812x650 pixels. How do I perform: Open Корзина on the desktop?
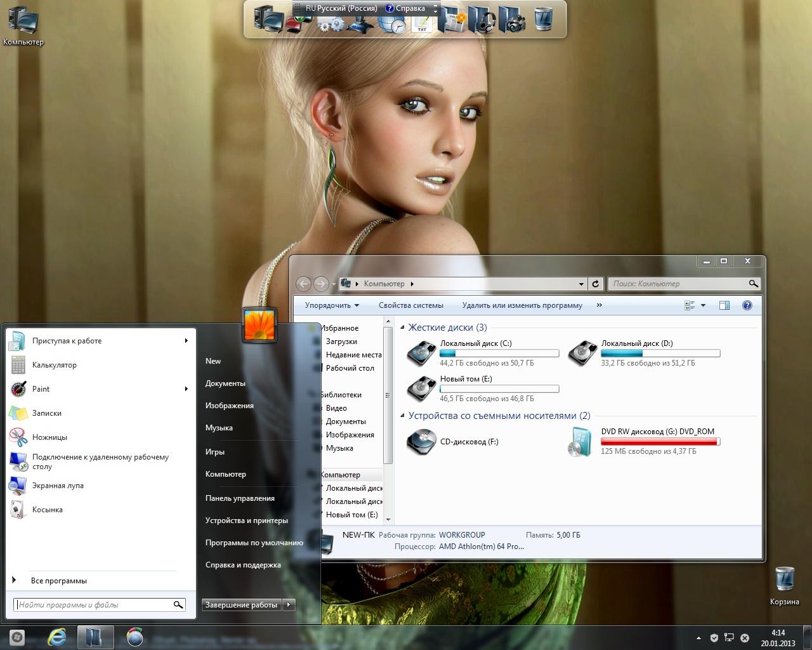tap(784, 584)
